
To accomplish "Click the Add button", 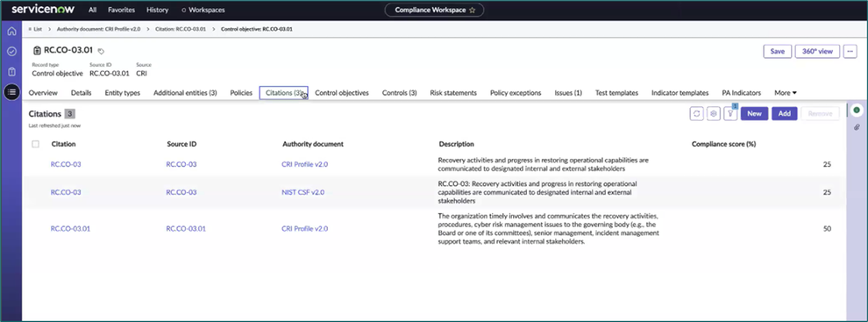I will pyautogui.click(x=785, y=113).
